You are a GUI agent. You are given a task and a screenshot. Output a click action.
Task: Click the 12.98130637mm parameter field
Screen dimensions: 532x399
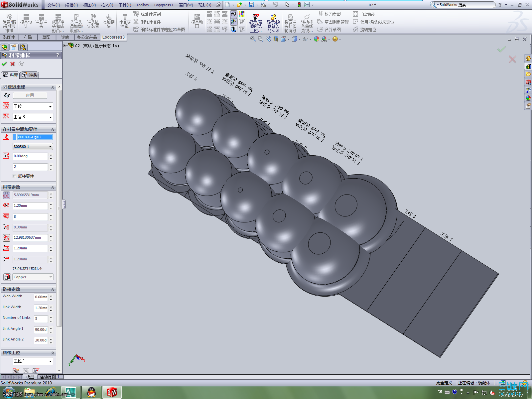point(30,237)
